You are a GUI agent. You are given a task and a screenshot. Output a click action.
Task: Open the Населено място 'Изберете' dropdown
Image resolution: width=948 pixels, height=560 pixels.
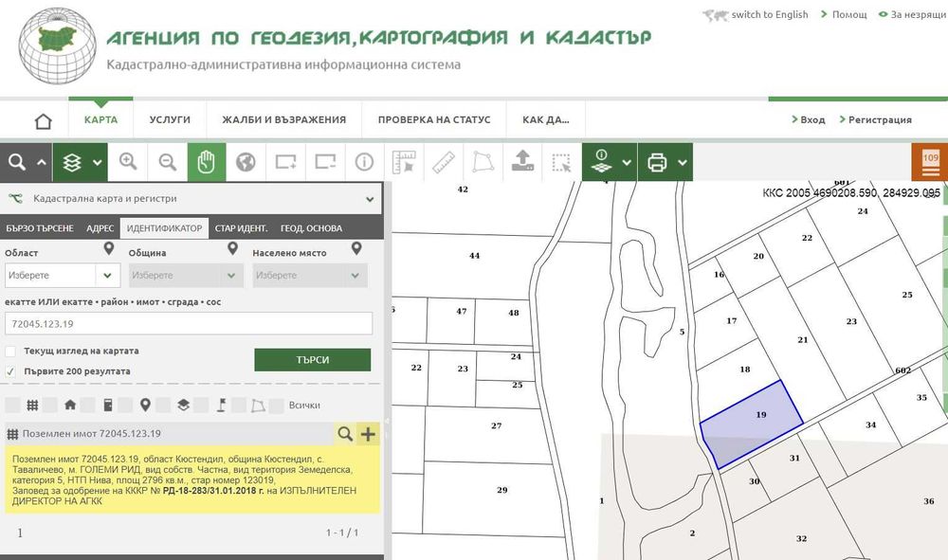coord(310,276)
